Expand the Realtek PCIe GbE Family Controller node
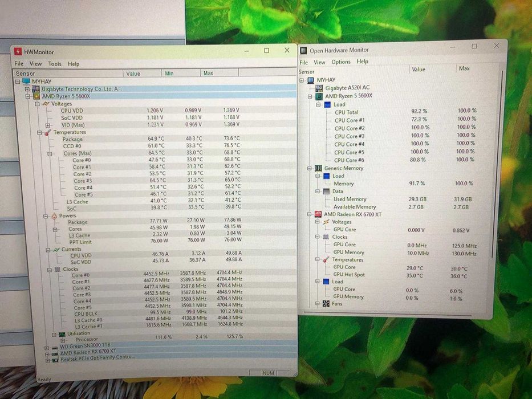Viewport: 532px width, 399px height. coord(47,361)
